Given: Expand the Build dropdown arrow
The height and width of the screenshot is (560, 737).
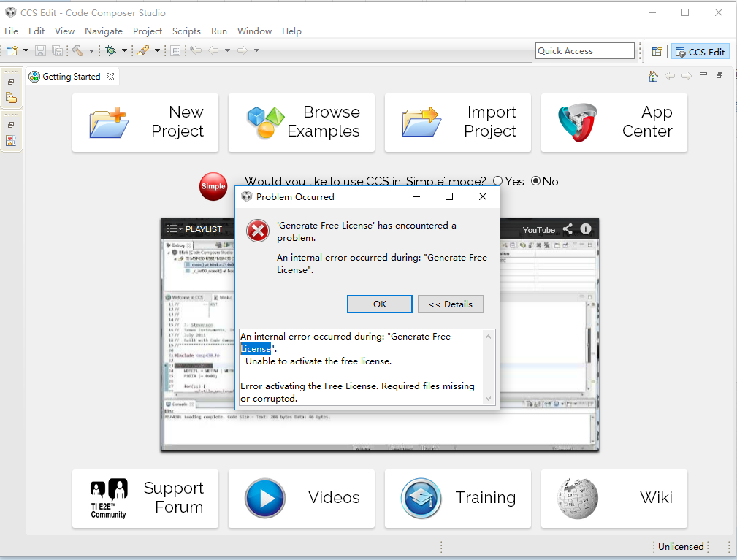Looking at the screenshot, I should (x=91, y=50).
